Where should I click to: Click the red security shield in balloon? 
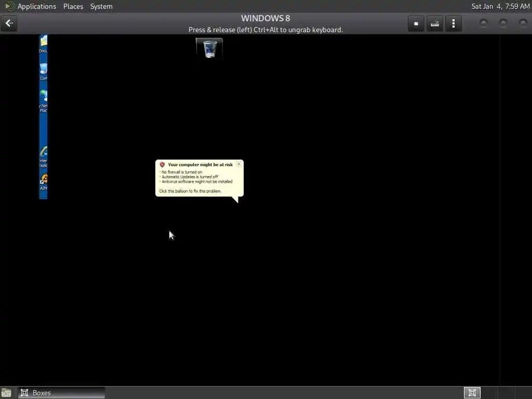pyautogui.click(x=162, y=165)
